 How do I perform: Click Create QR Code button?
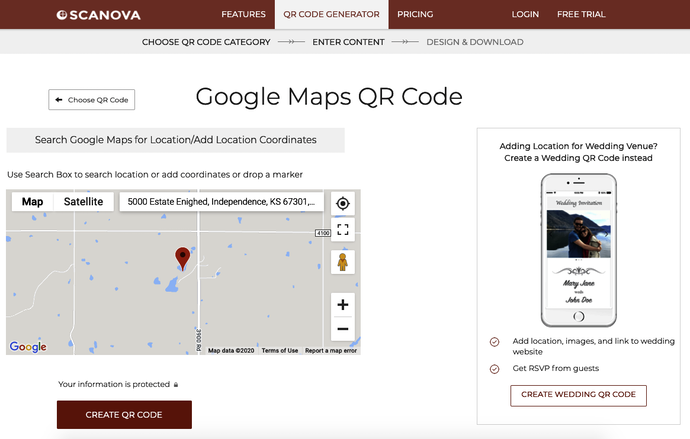pos(124,414)
